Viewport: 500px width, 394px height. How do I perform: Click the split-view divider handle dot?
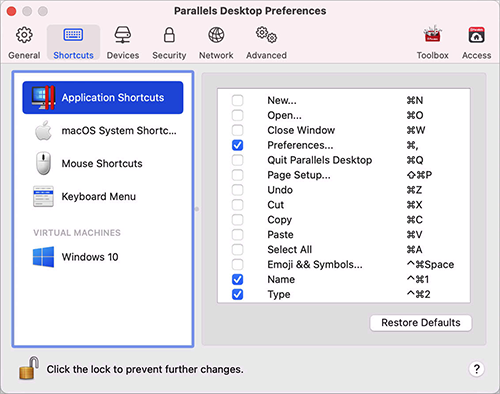[x=197, y=209]
